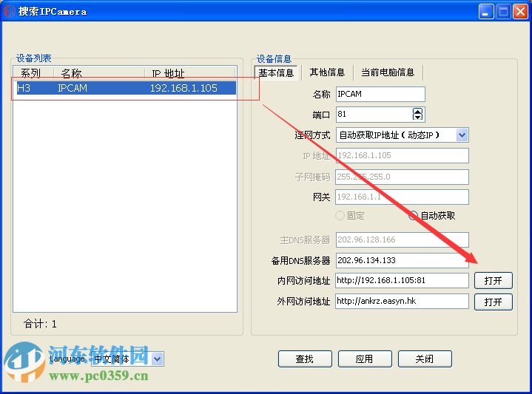Open the 外网访问地址 with 打开 button
Viewport: 532px width, 394px height.
(x=494, y=302)
